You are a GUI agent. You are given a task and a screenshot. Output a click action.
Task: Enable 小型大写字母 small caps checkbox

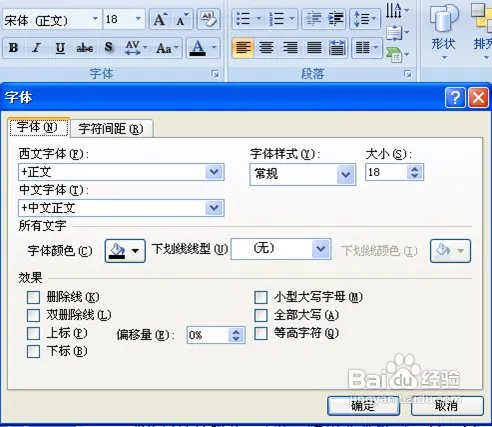click(261, 297)
